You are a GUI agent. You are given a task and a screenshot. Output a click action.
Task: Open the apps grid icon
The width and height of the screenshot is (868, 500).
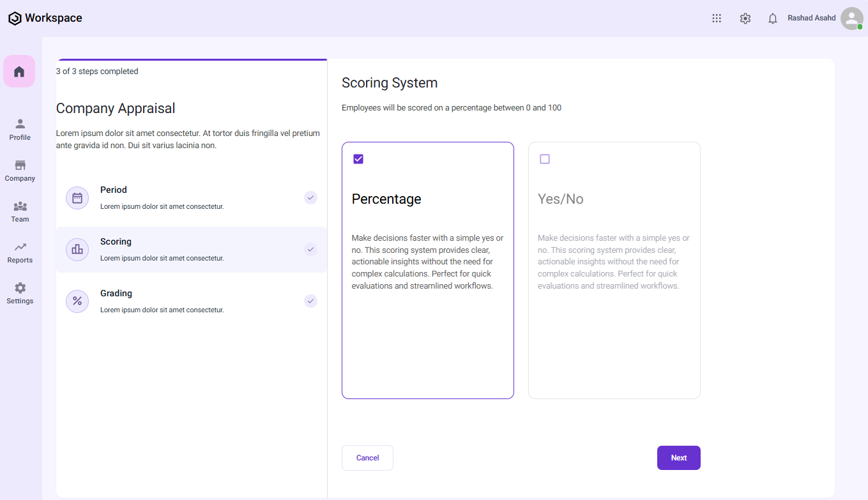pos(717,19)
